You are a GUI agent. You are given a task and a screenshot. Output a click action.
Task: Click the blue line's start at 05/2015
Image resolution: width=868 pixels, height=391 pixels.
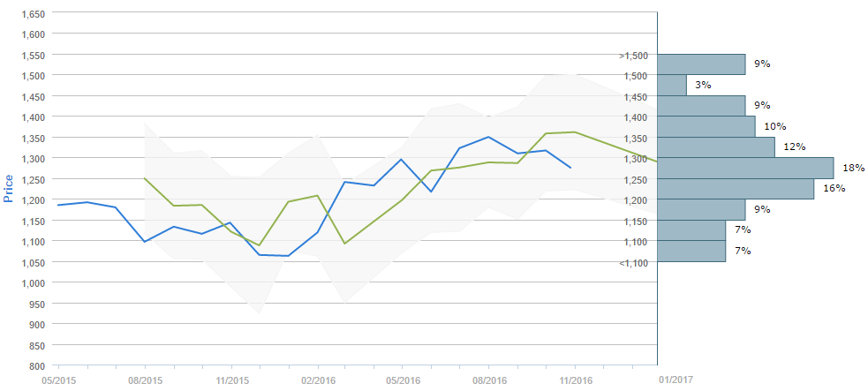coord(58,205)
